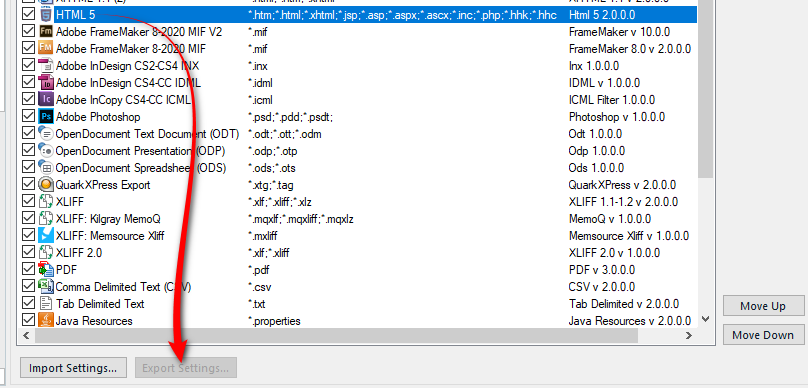
Task: Click the XLIFF: Memsource Xliff icon
Action: pyautogui.click(x=45, y=236)
